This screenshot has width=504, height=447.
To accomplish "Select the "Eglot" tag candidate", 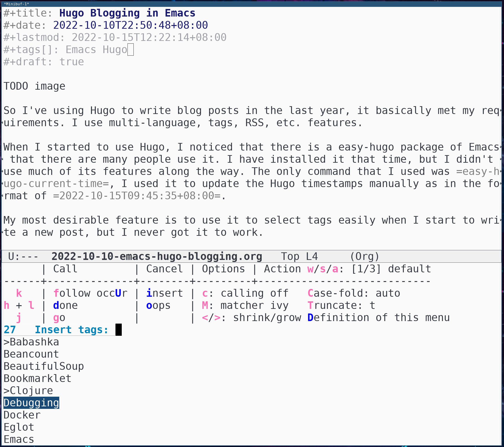I will click(19, 427).
